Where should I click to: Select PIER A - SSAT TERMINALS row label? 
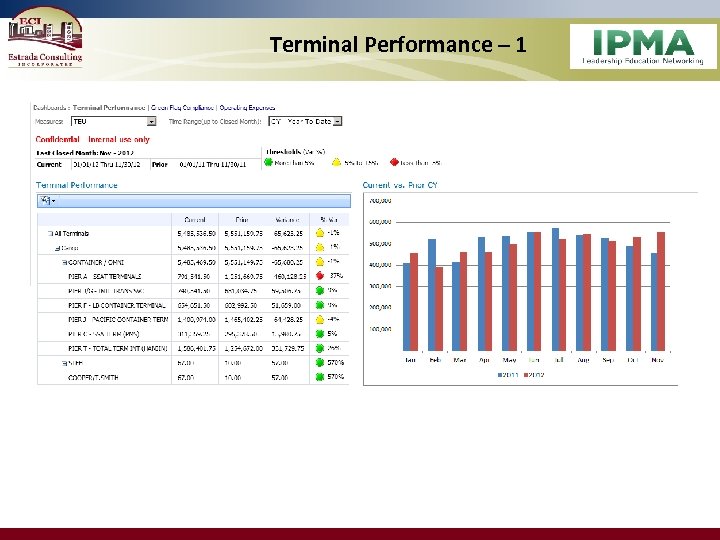[x=105, y=276]
